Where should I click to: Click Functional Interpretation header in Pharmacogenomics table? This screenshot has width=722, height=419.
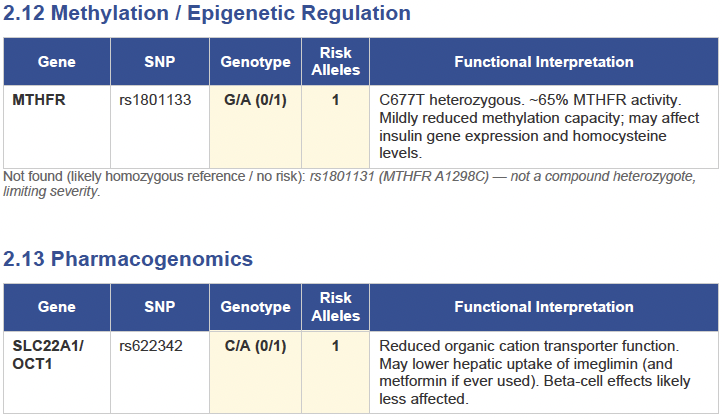543,307
